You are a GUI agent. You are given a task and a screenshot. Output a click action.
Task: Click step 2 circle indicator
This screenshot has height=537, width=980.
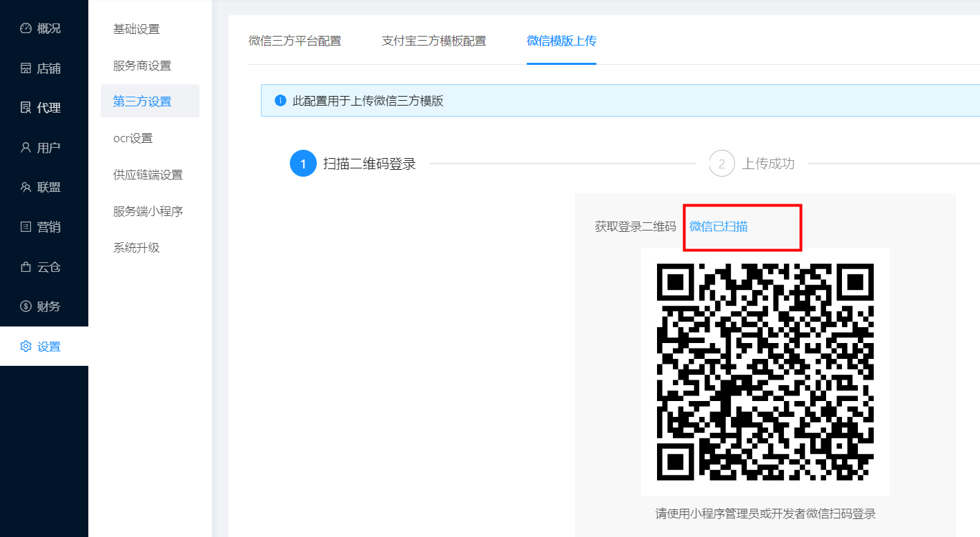[x=722, y=164]
